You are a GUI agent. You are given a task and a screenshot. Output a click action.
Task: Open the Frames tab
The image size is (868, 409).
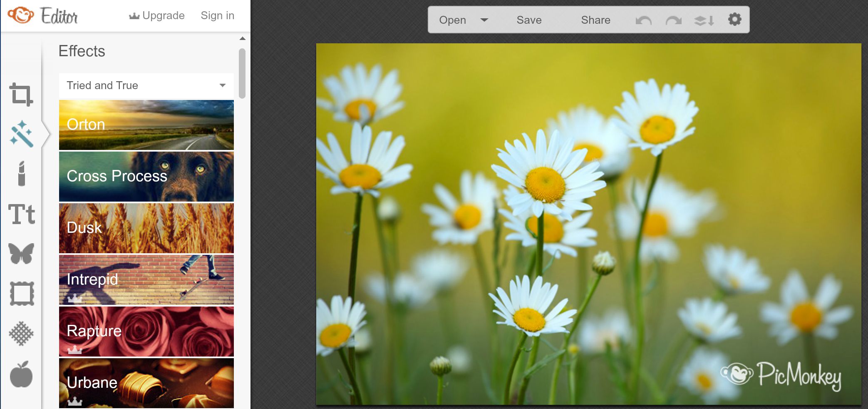click(22, 294)
